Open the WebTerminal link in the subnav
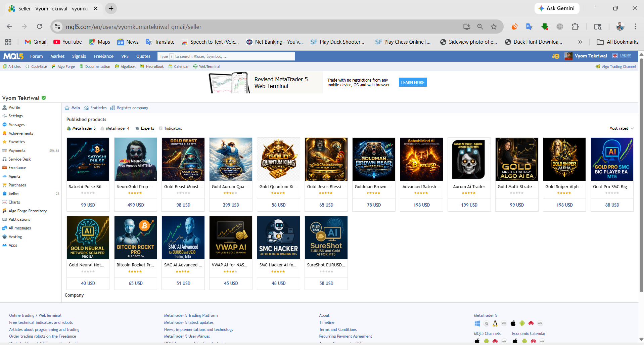Viewport: 644px width, 345px height. click(207, 67)
